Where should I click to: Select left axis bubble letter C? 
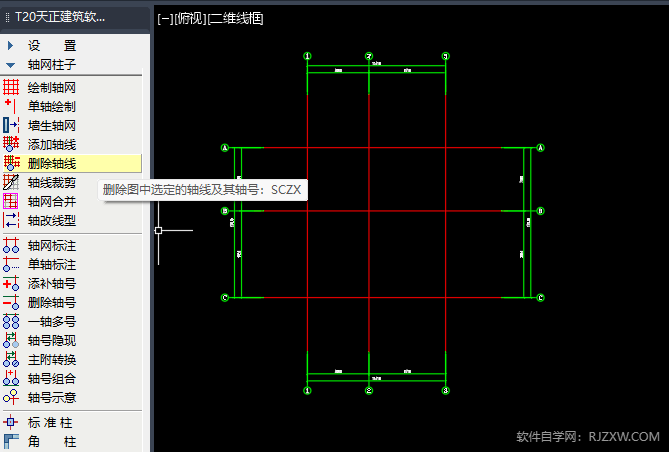pos(225,297)
